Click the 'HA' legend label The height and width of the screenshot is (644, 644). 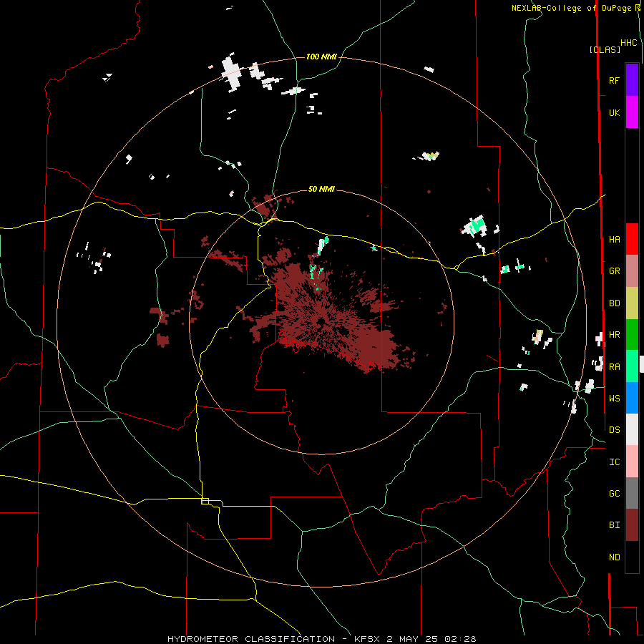[x=614, y=240]
